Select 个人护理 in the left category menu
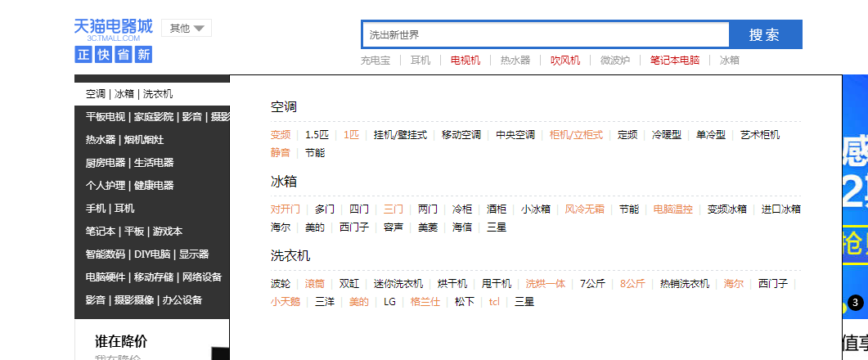868x360 pixels. tap(106, 186)
